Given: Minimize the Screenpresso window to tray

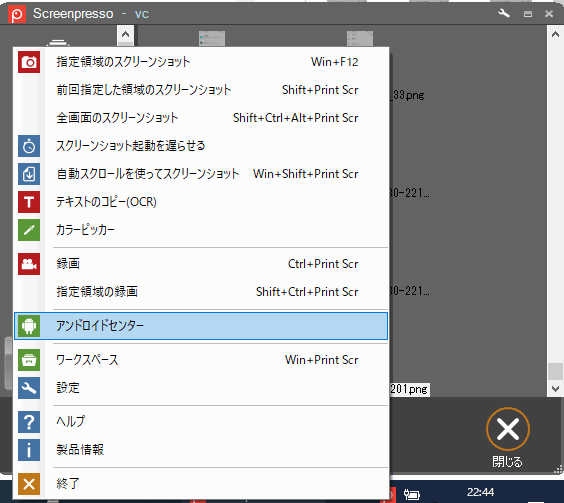Looking at the screenshot, I should 528,14.
